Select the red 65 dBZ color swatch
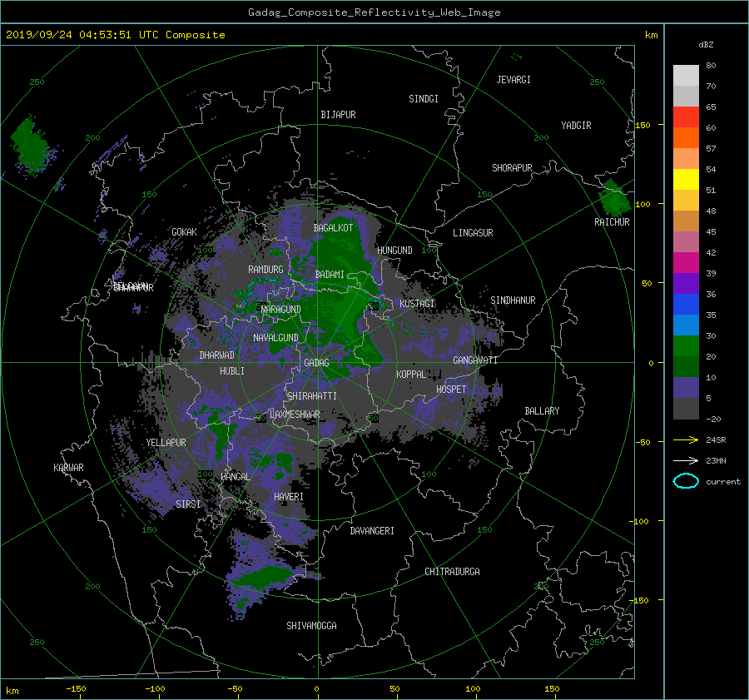Viewport: 749px width, 700px height. tap(686, 117)
